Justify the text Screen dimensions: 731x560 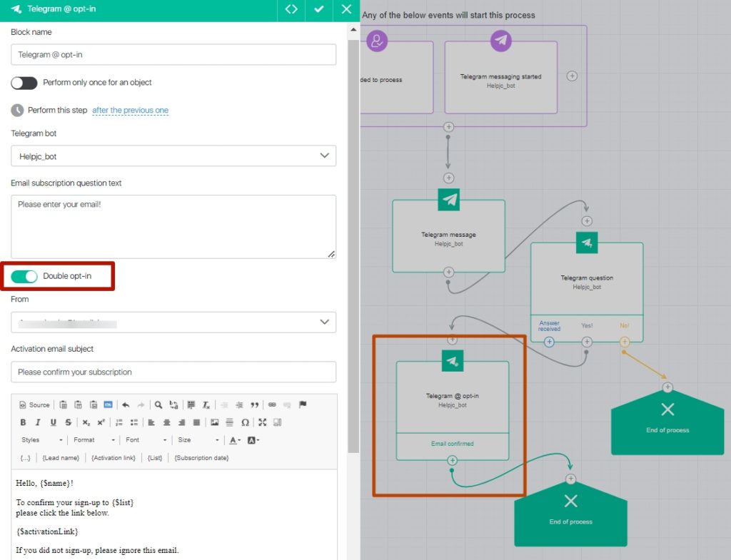pos(197,422)
